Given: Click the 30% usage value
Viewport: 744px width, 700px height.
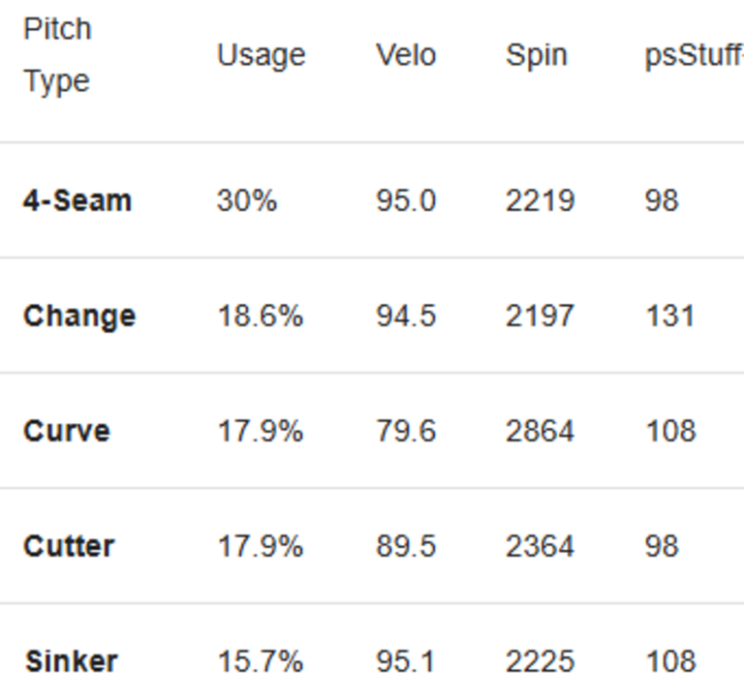Looking at the screenshot, I should coord(247,200).
